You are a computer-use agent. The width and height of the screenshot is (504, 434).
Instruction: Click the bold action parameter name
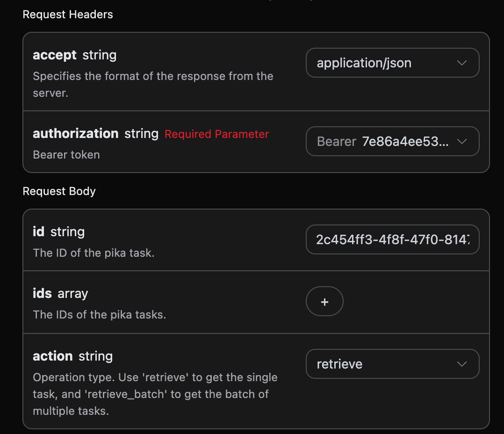[52, 356]
